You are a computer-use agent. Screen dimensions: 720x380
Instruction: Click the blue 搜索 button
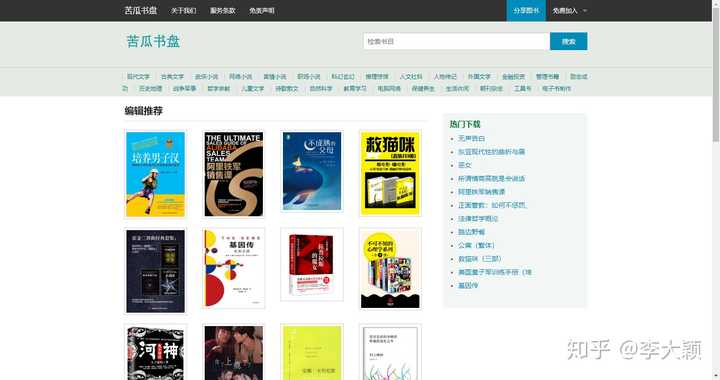click(x=568, y=41)
